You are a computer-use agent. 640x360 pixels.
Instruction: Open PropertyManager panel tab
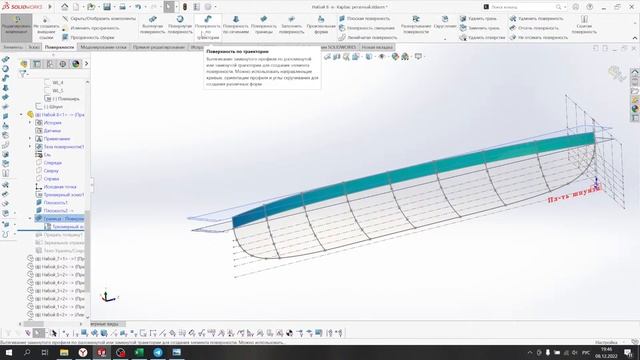[37, 64]
